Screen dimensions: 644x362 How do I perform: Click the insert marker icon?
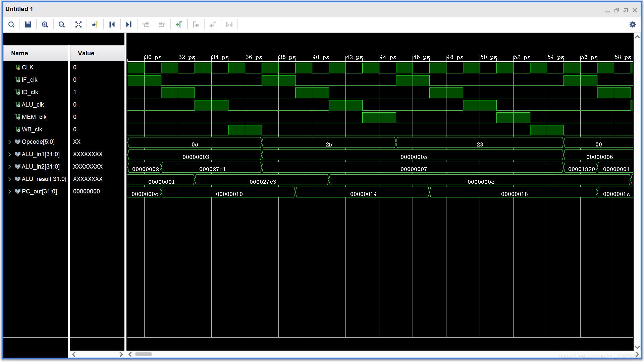[179, 24]
